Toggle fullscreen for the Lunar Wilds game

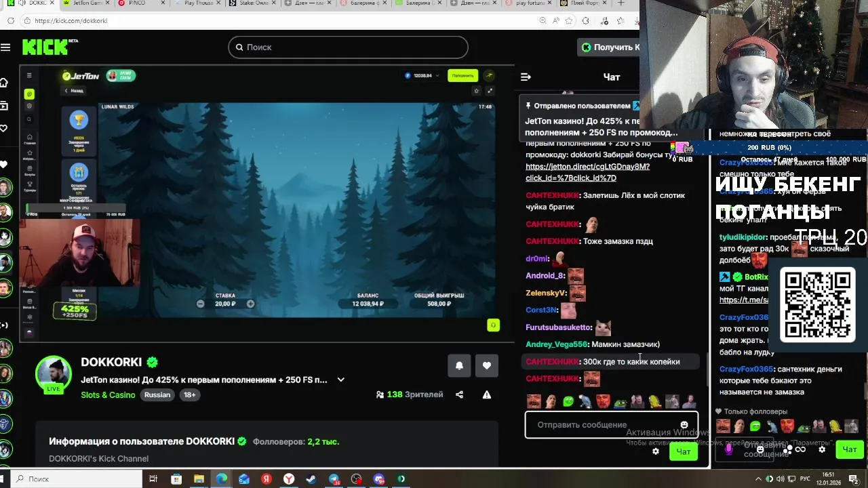(490, 91)
